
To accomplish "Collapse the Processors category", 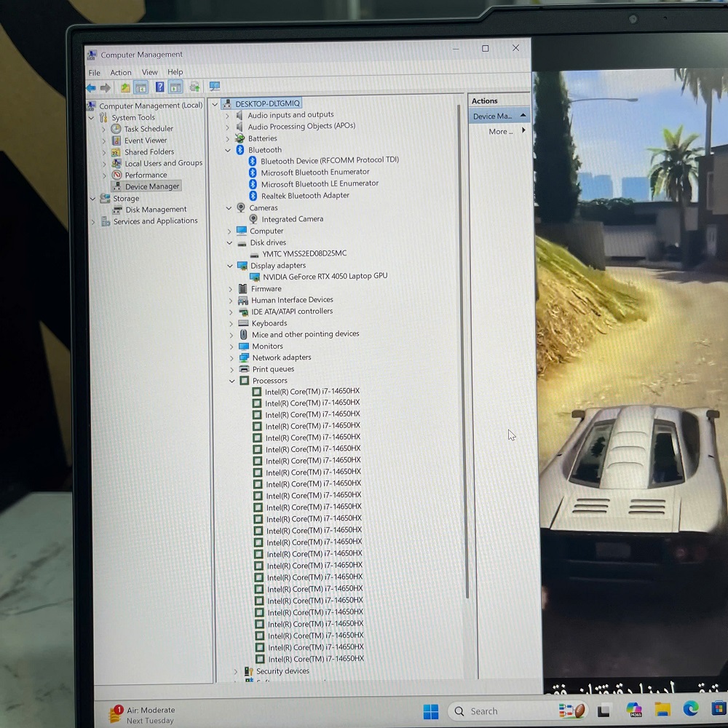I will (x=232, y=381).
